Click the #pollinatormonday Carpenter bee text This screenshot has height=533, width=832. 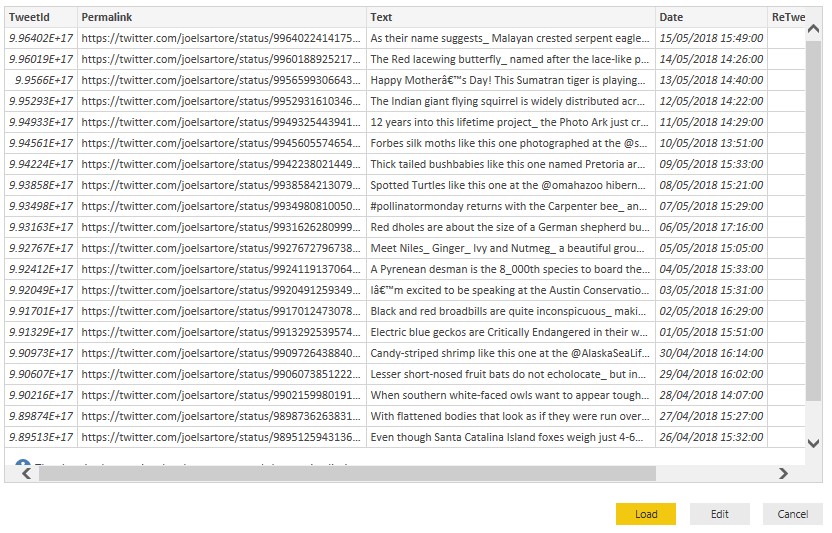(x=510, y=206)
